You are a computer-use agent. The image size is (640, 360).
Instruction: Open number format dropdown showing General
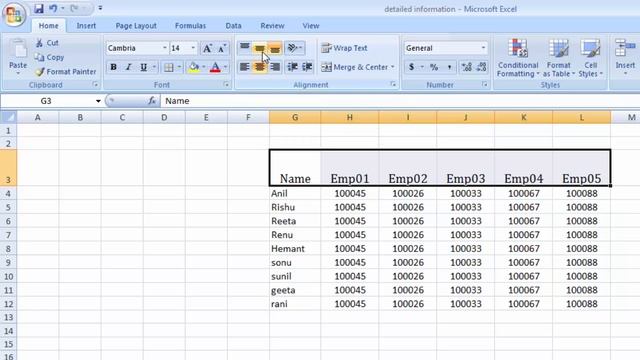(483, 48)
